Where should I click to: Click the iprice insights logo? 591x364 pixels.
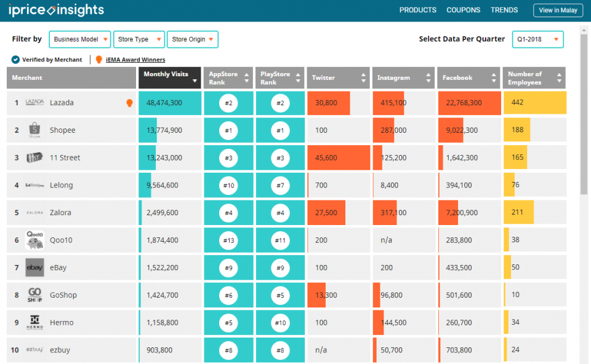[x=56, y=10]
